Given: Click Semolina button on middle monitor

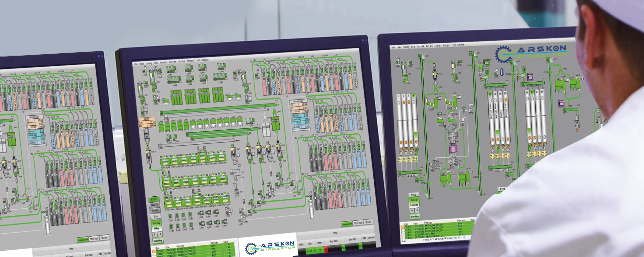Looking at the screenshot, I should 155,210.
